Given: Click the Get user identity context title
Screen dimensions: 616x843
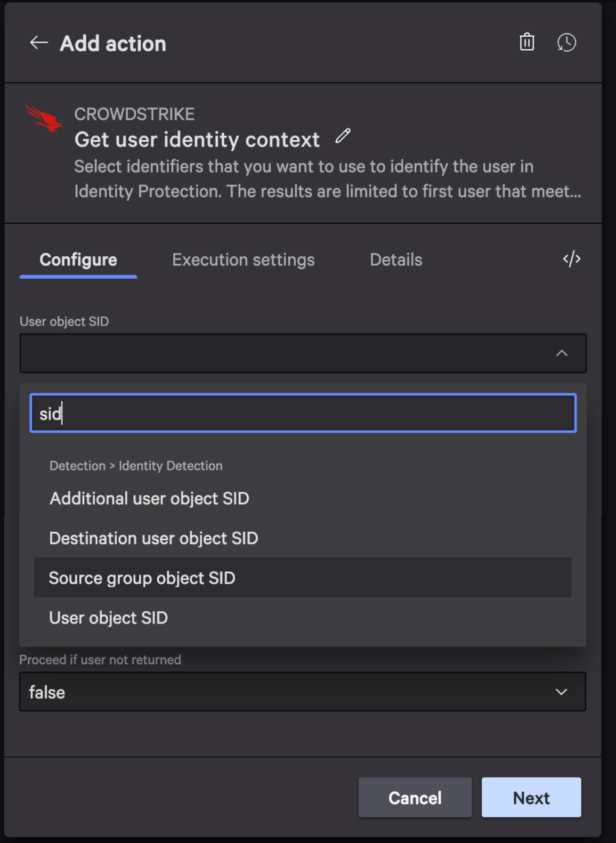Looking at the screenshot, I should point(197,140).
